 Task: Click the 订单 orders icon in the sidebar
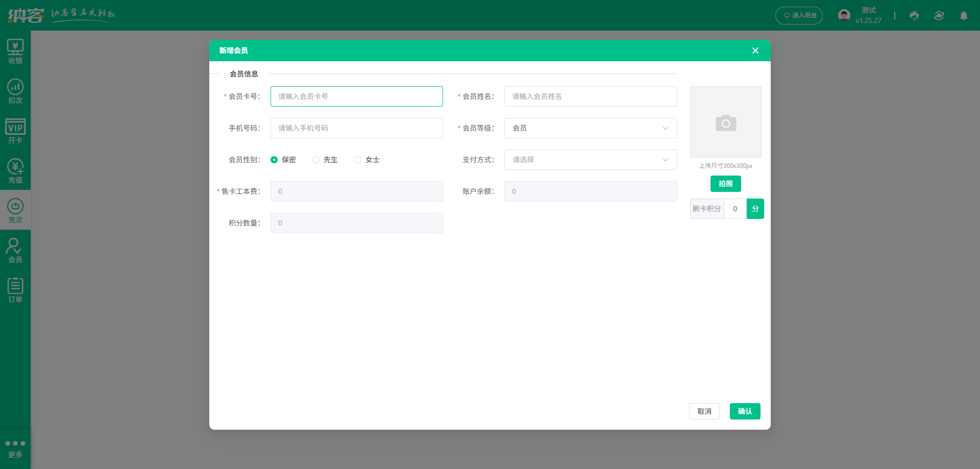(x=15, y=289)
